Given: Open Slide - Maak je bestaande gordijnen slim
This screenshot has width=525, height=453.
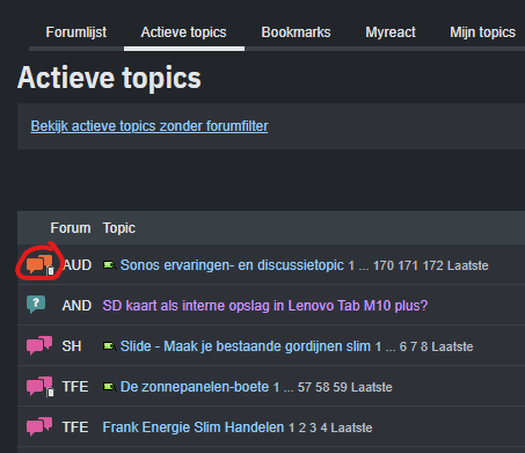Looking at the screenshot, I should [245, 346].
